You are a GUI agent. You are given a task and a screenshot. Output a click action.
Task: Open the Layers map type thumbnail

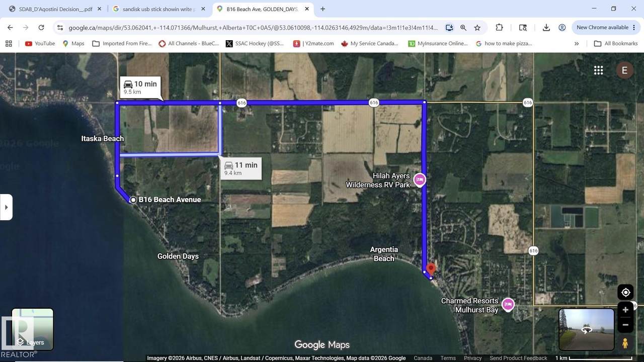click(x=33, y=329)
